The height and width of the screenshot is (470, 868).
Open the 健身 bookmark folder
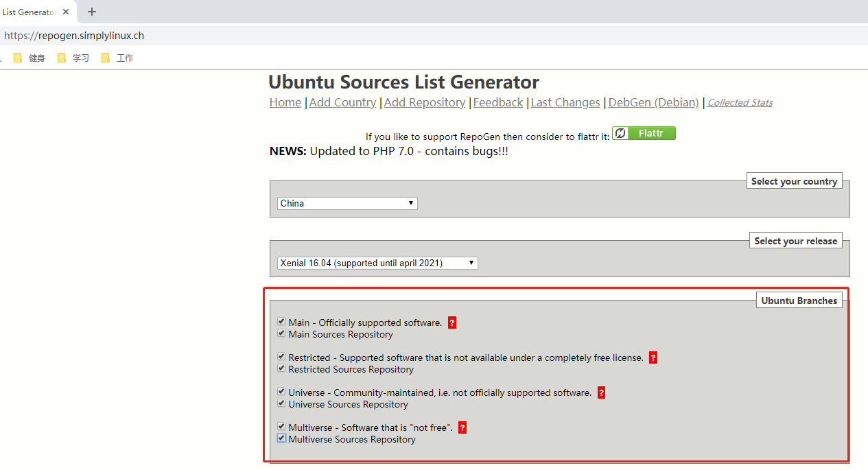coord(30,58)
